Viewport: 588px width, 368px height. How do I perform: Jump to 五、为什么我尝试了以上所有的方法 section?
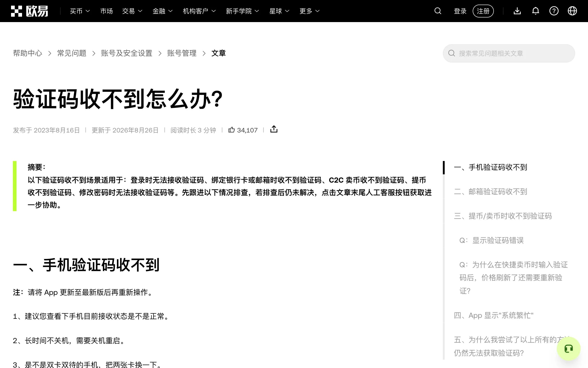(512, 346)
